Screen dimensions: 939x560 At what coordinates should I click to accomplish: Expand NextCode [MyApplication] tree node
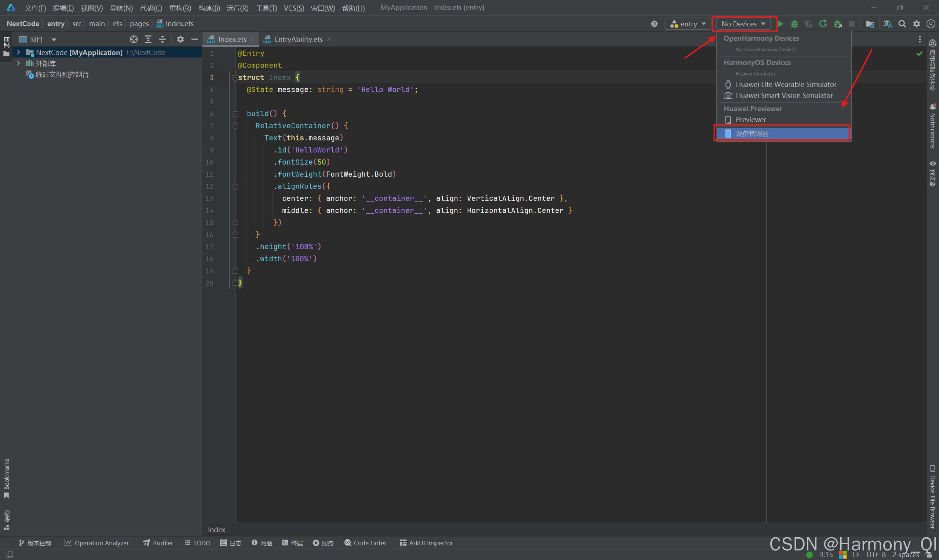click(18, 52)
